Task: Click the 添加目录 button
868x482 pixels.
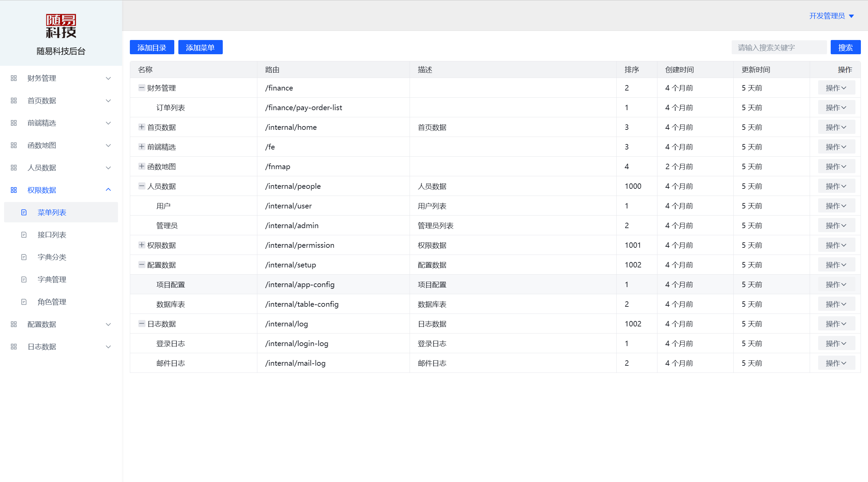Action: 152,47
